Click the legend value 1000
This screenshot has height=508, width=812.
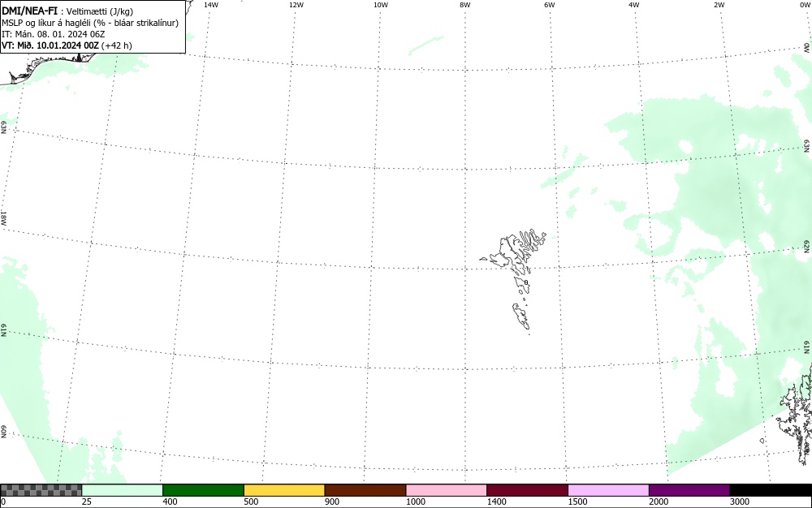[x=415, y=502]
